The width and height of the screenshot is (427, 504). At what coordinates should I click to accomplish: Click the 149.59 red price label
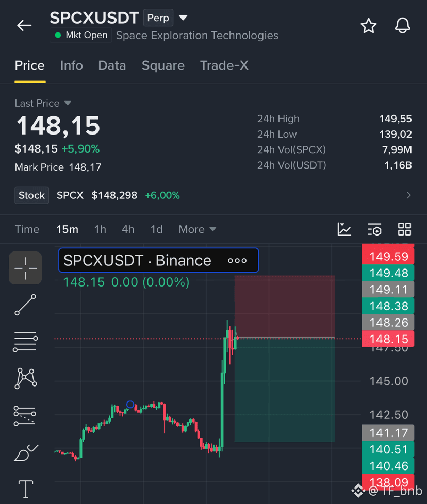pos(388,257)
